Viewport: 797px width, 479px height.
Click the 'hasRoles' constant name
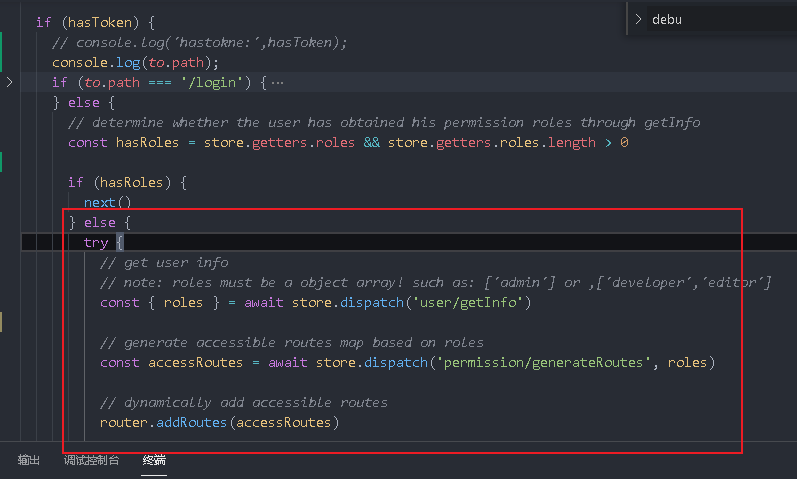147,142
